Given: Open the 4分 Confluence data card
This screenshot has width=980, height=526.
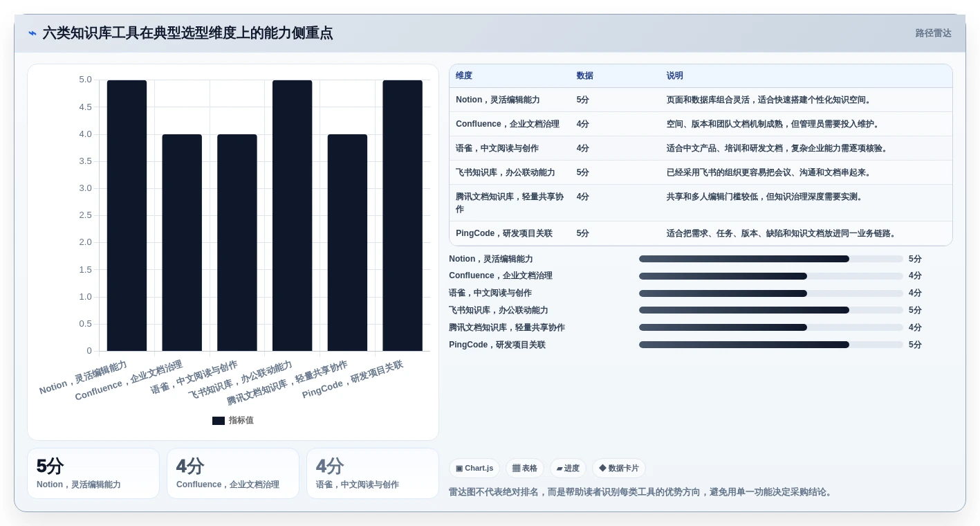Looking at the screenshot, I should (x=233, y=473).
